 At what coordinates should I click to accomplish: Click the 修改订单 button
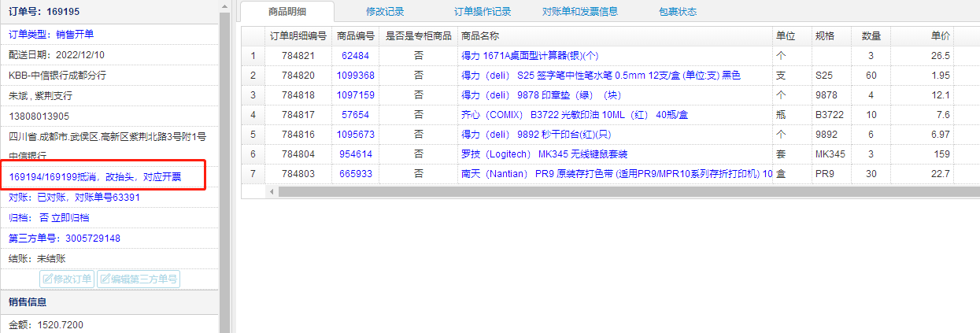(67, 279)
